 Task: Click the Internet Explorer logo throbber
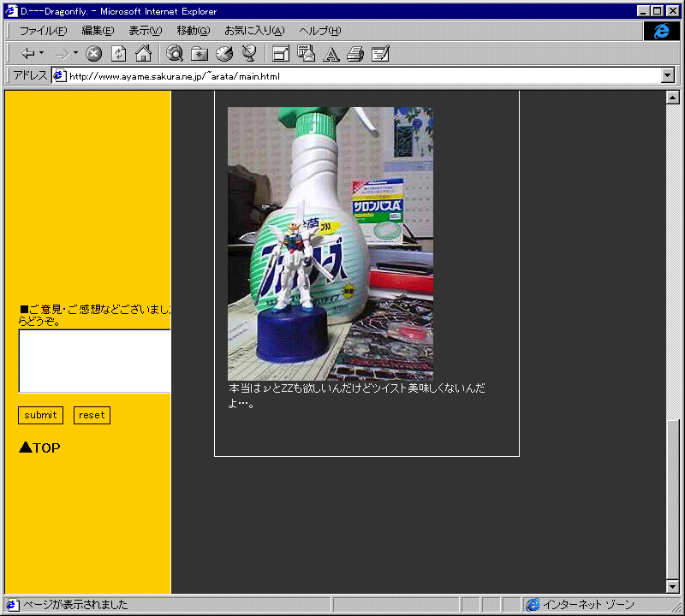(x=661, y=31)
